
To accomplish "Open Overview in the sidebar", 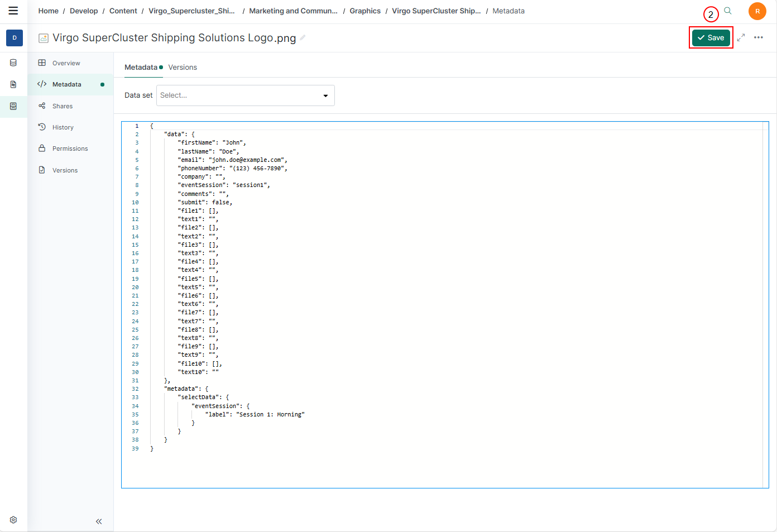I will [66, 63].
